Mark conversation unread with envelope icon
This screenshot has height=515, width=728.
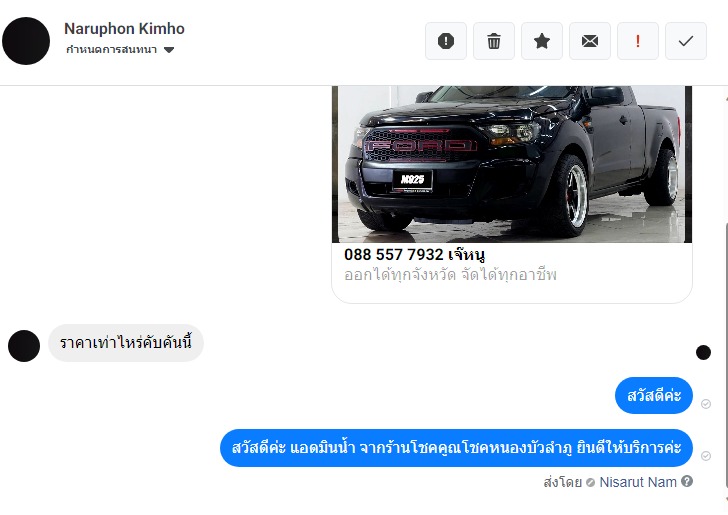[590, 41]
